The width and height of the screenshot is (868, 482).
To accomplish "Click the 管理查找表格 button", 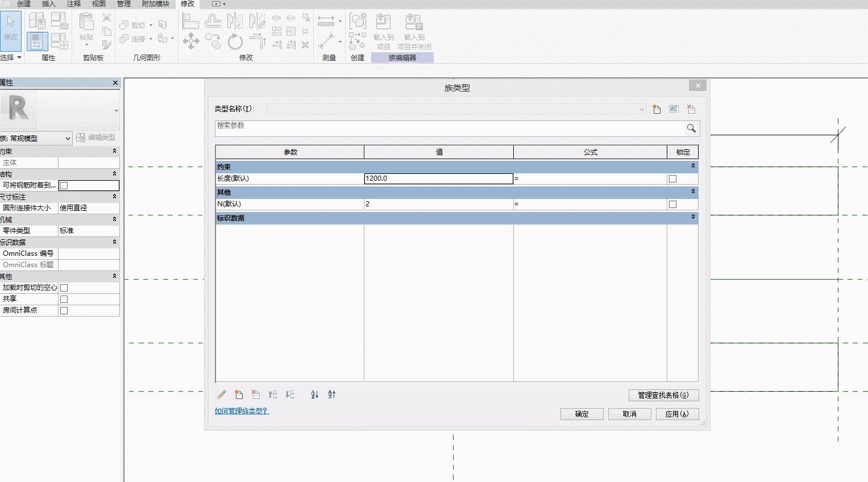I will tap(663, 395).
